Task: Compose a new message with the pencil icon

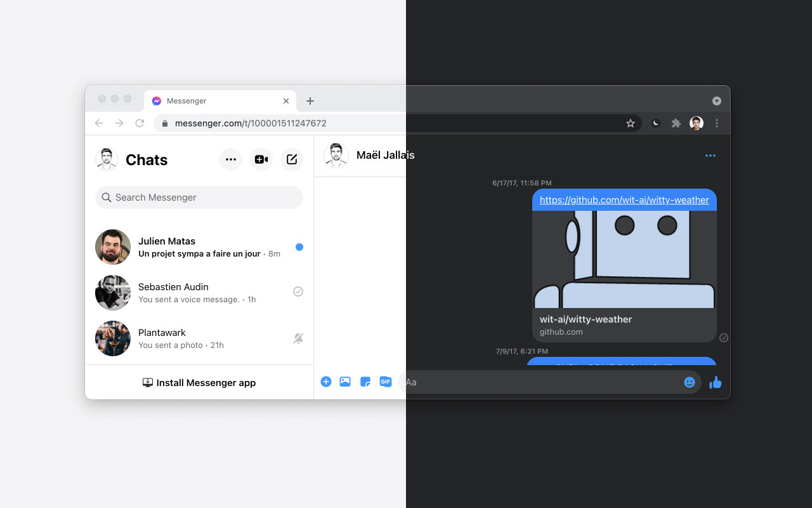Action: pyautogui.click(x=291, y=159)
